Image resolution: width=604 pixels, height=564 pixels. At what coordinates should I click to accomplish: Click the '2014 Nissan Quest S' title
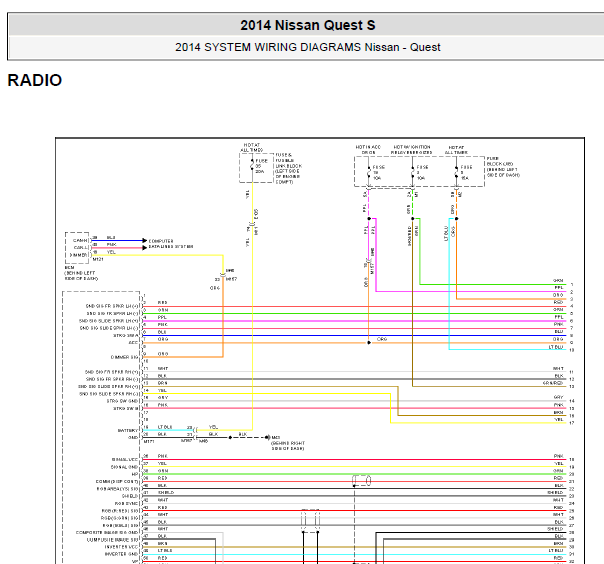pyautogui.click(x=307, y=25)
